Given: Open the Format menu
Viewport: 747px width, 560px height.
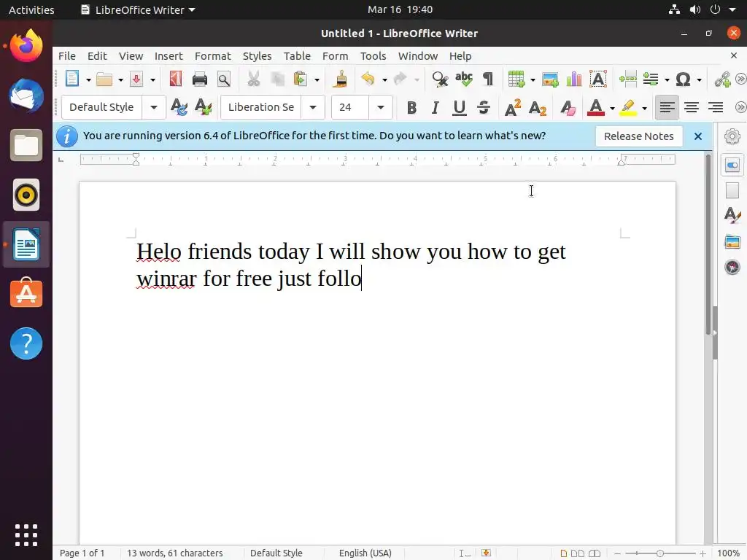Looking at the screenshot, I should pos(212,55).
